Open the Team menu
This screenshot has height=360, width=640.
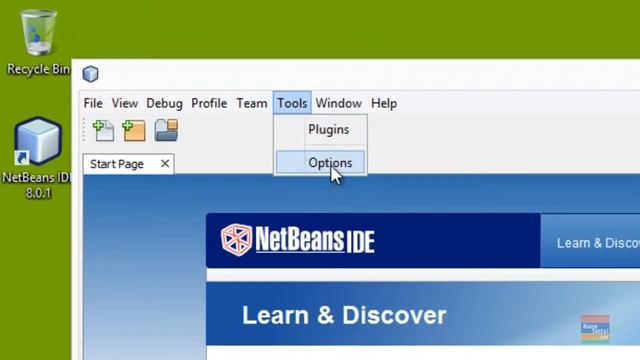(252, 103)
